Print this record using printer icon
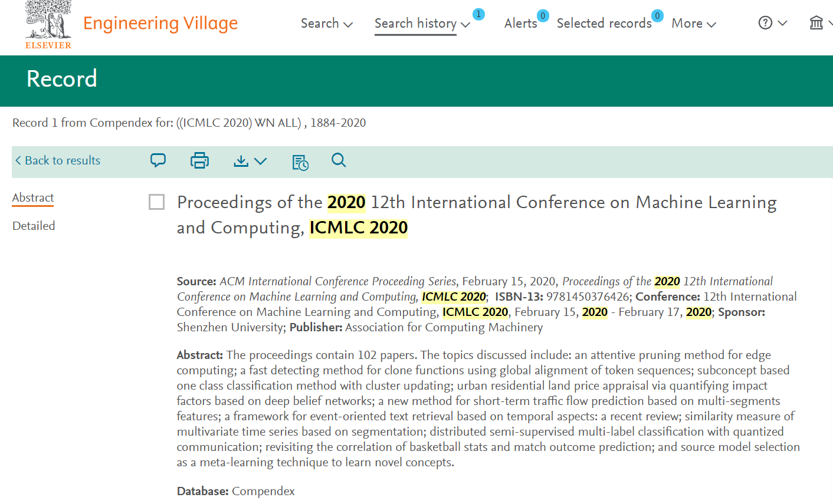 [x=199, y=160]
